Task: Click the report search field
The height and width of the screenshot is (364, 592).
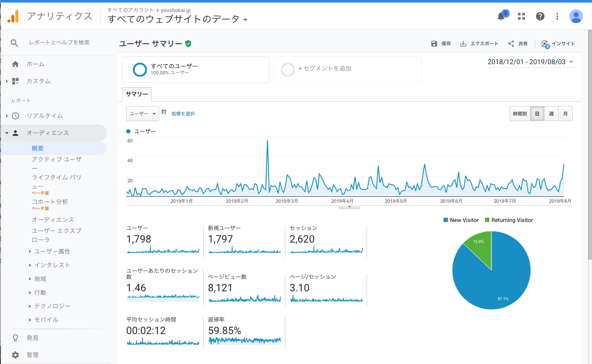Action: [x=59, y=42]
